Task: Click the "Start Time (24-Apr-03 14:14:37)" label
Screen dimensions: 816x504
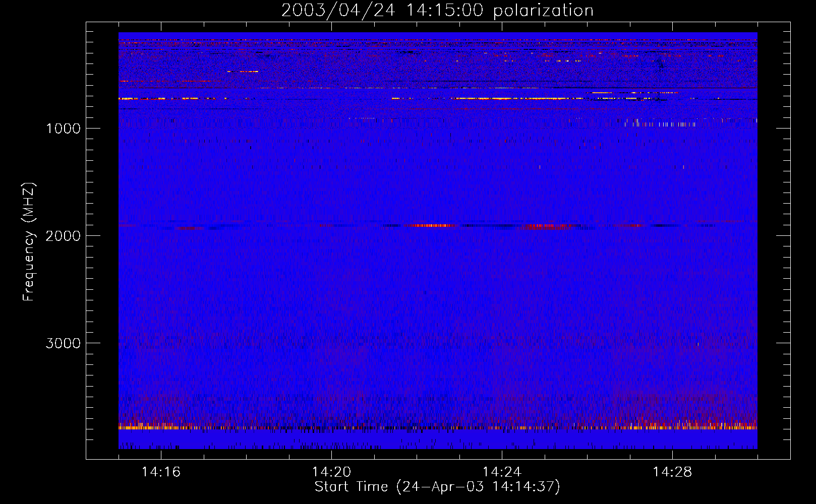Action: point(437,487)
